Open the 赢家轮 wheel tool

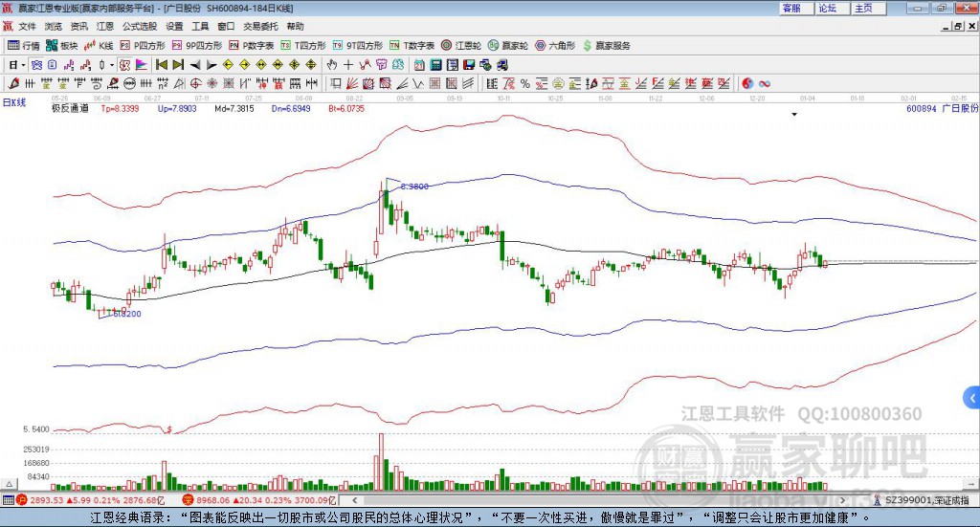tap(508, 46)
